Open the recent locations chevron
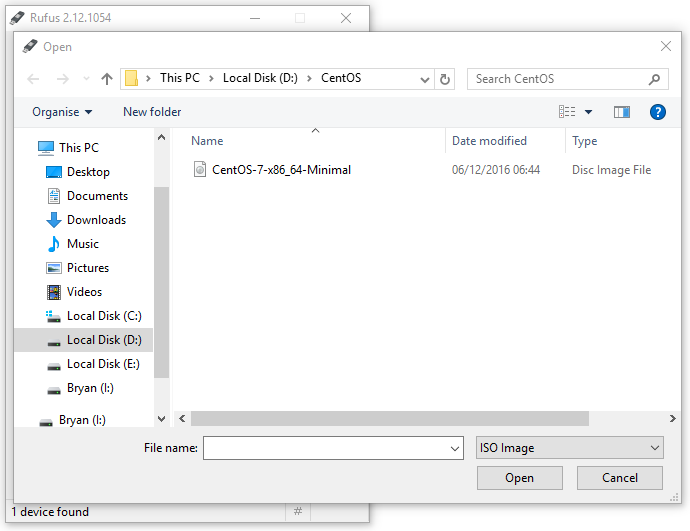 [86, 79]
